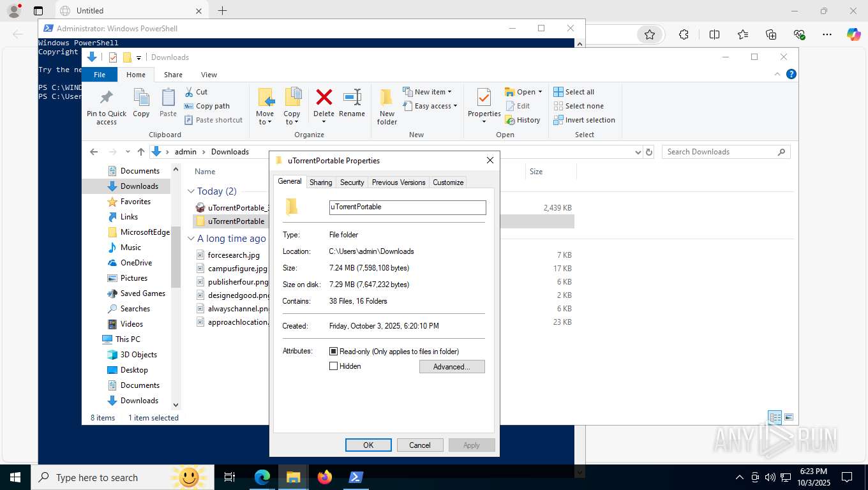Click the Paste ribbon icon
The image size is (868, 490).
168,98
